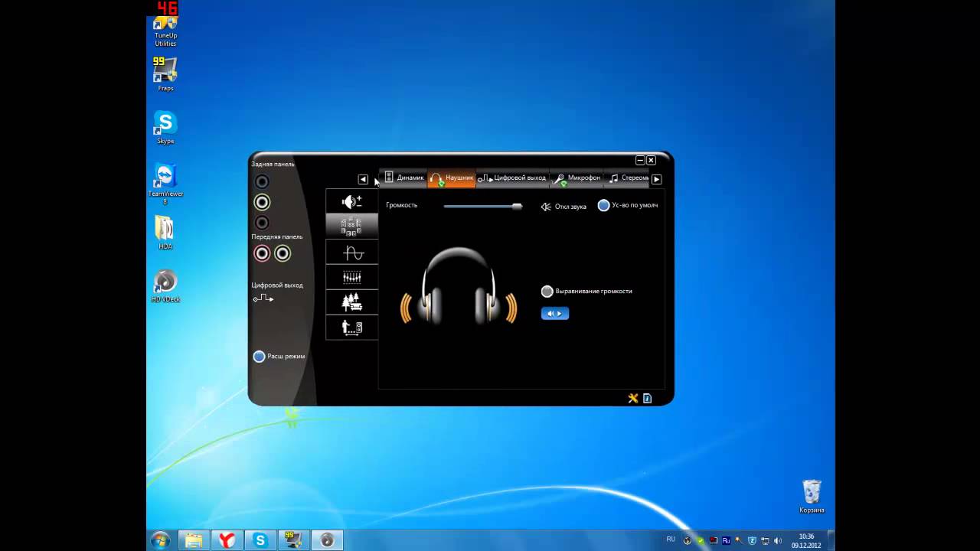
Task: Open the volume control side tab
Action: [351, 201]
